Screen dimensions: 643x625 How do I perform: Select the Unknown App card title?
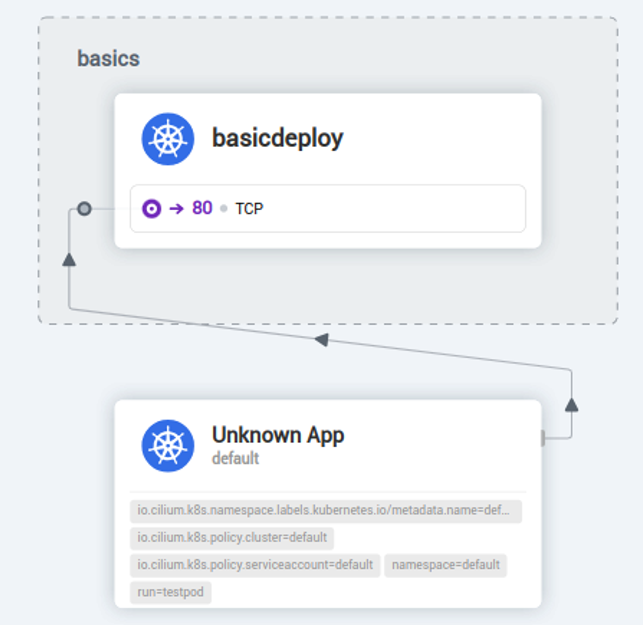[277, 435]
